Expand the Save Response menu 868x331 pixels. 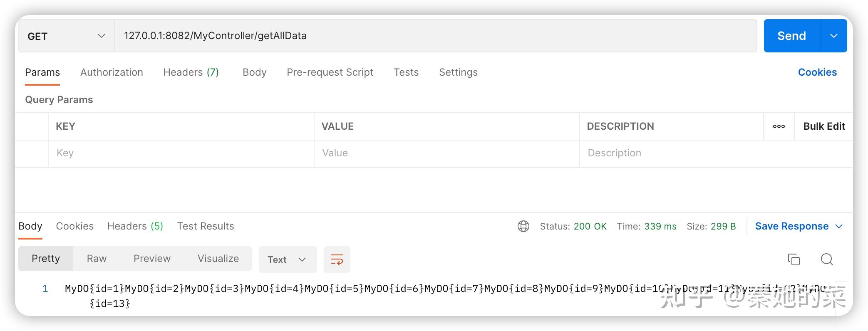[x=799, y=226]
